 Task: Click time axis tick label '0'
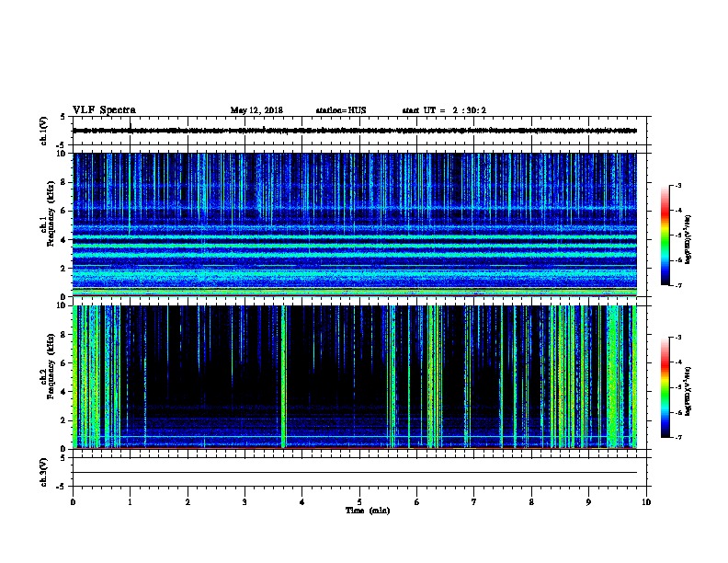click(x=73, y=502)
